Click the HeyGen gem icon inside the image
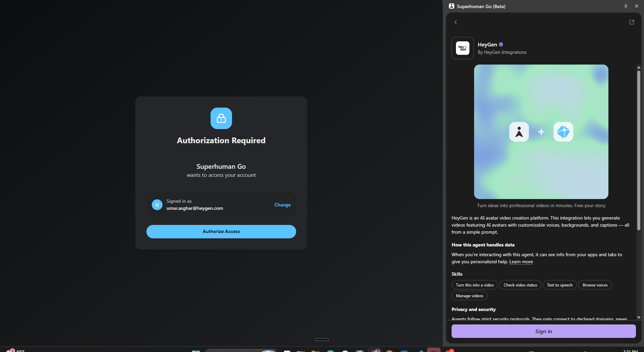This screenshot has height=352, width=644. 563,132
